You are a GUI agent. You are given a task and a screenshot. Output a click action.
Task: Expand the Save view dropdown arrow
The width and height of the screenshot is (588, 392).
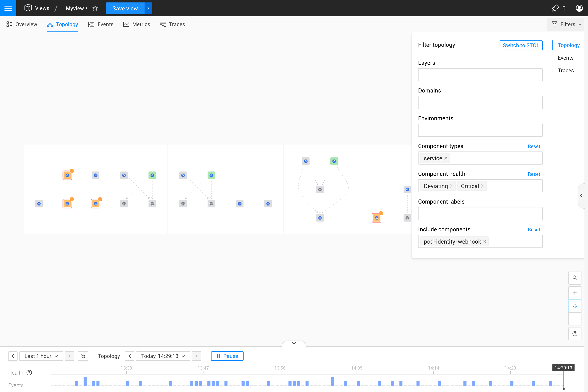[148, 8]
